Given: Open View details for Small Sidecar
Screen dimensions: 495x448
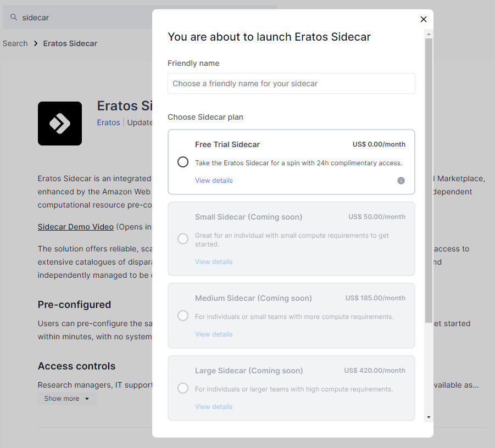Looking at the screenshot, I should [214, 262].
